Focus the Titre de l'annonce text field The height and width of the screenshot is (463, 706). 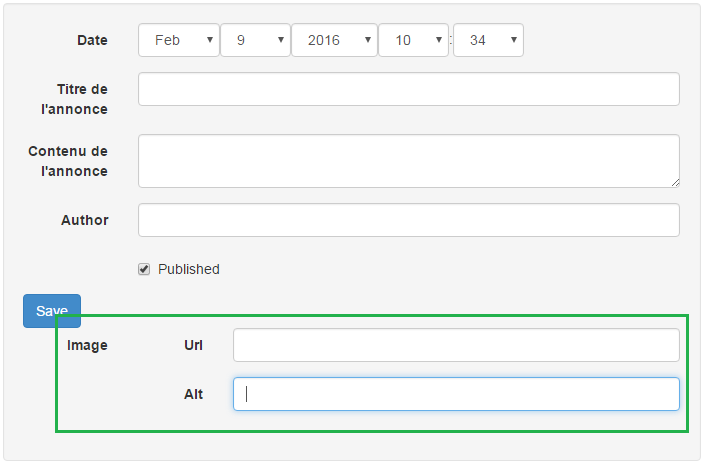(409, 89)
